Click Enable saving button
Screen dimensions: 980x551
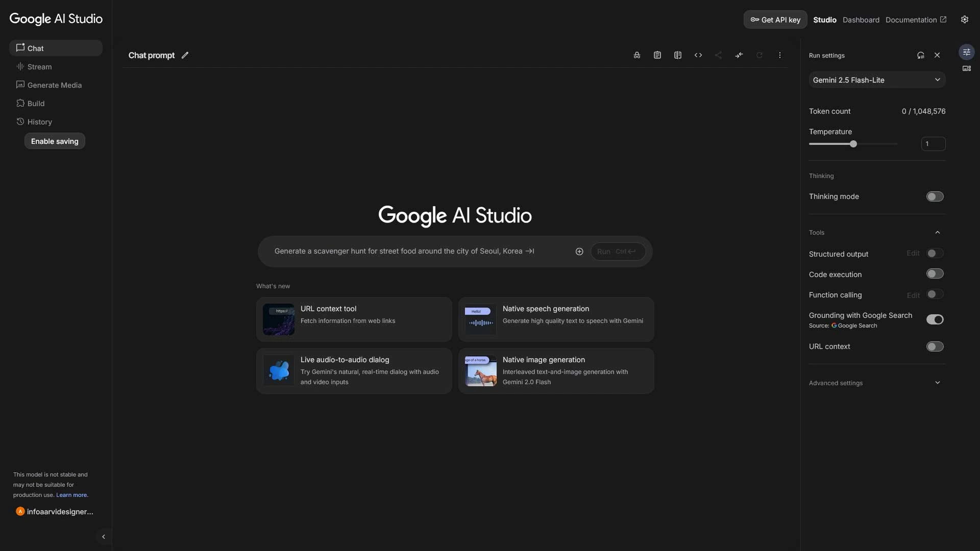[x=55, y=141]
